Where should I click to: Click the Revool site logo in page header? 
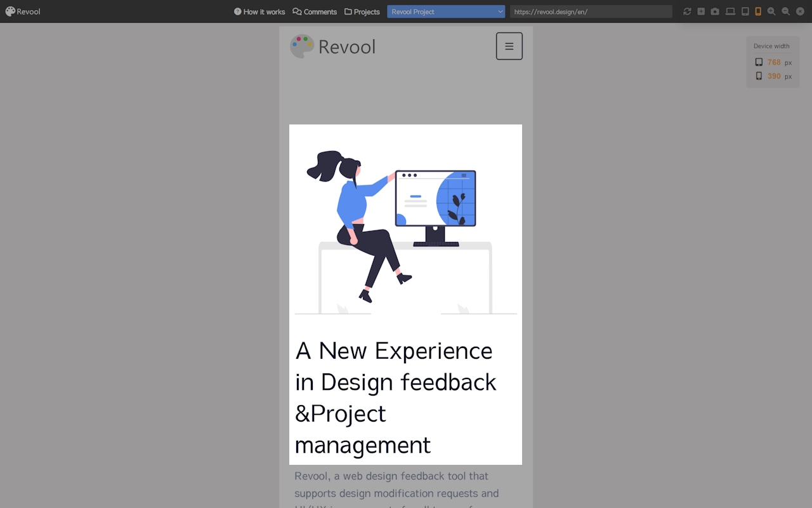click(x=333, y=46)
